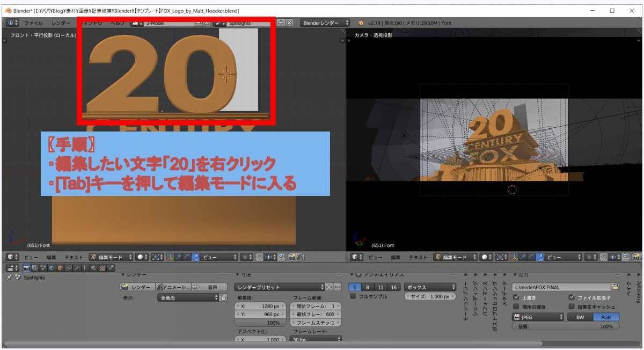
Task: Open left viewport shading sphere selector
Action: coord(142,257)
